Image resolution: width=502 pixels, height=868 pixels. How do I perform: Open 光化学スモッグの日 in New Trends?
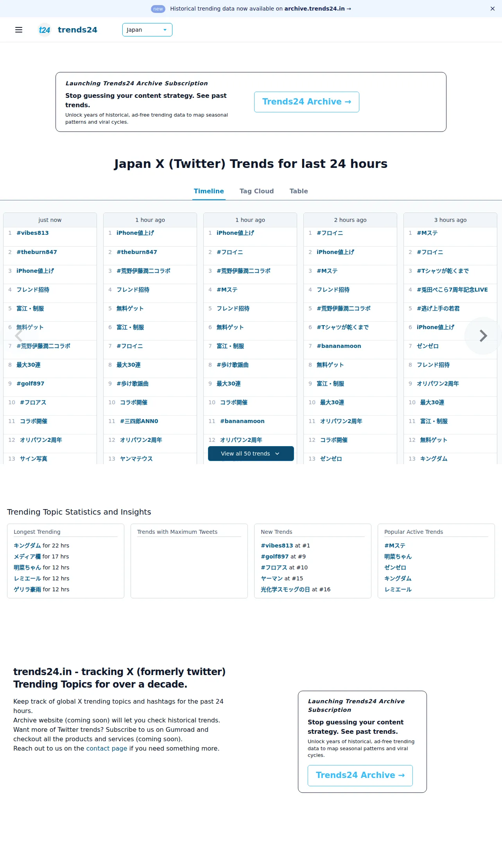(x=285, y=589)
